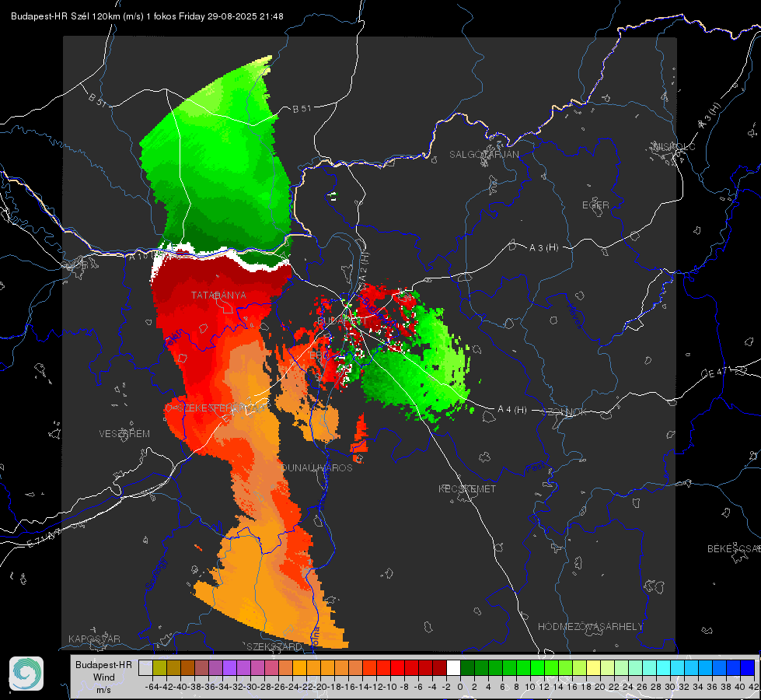Image resolution: width=761 pixels, height=700 pixels.
Task: Click the 'm/s' unit label in legend
Action: tap(104, 689)
